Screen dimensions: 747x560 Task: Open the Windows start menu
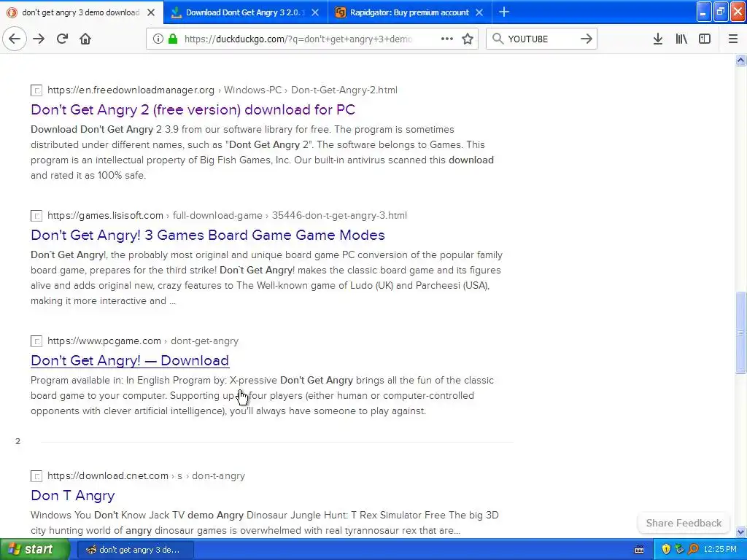(35, 549)
